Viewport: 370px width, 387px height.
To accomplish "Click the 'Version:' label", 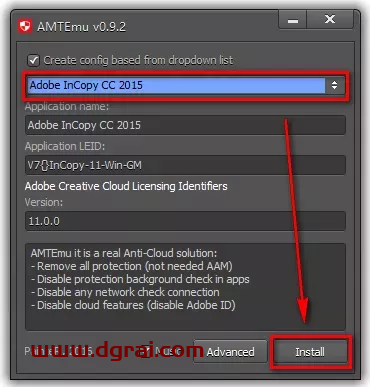I will tap(44, 202).
